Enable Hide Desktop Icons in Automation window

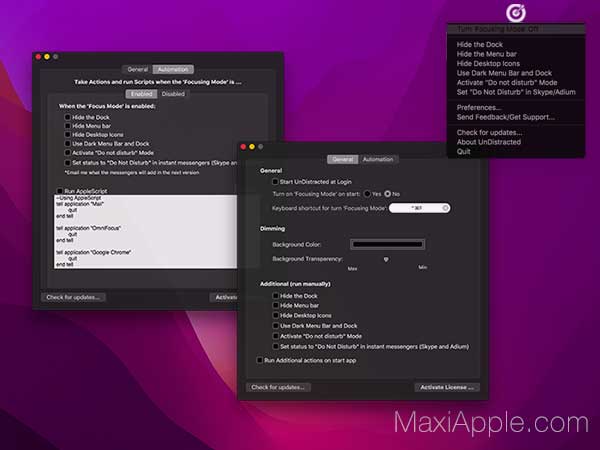(67, 135)
